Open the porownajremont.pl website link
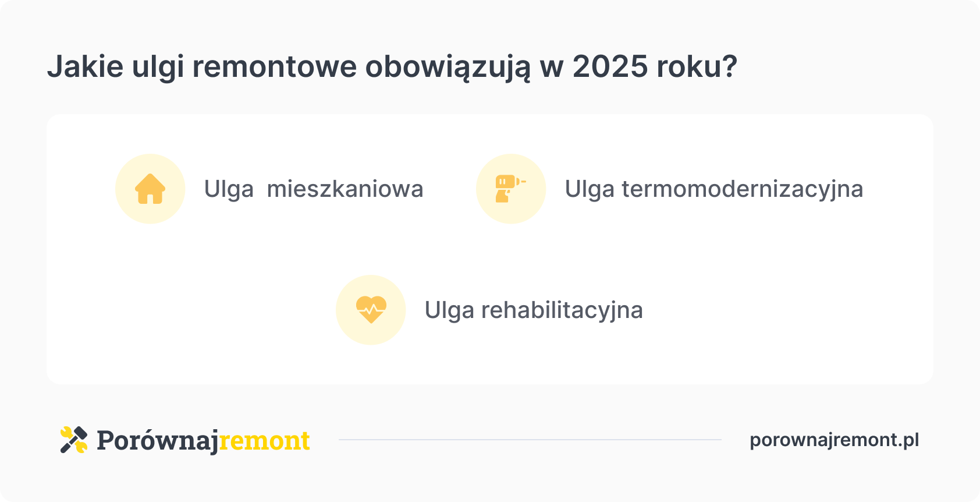The image size is (980, 502). [x=834, y=440]
